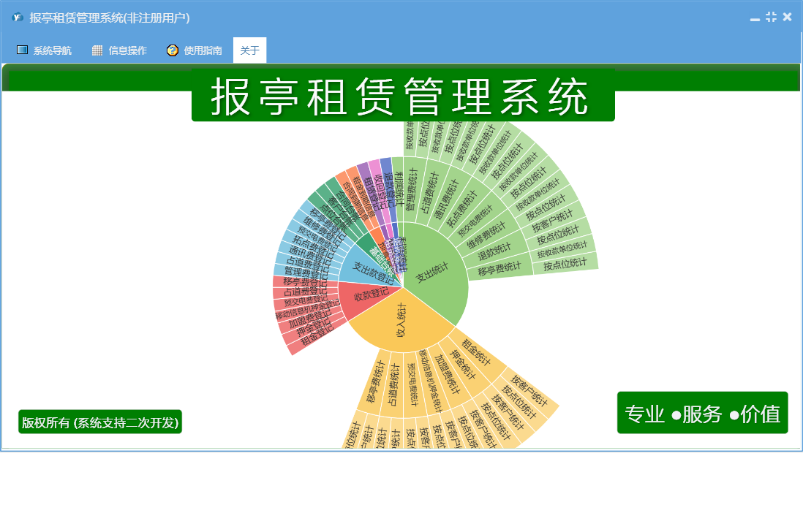This screenshot has width=803, height=532.
Task: Restore down the application window
Action: [771, 17]
